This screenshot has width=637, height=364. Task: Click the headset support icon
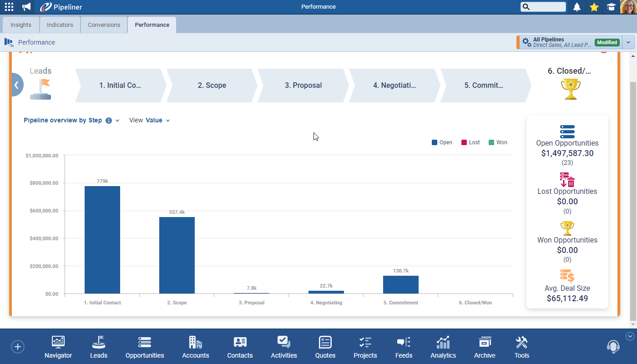click(x=613, y=347)
